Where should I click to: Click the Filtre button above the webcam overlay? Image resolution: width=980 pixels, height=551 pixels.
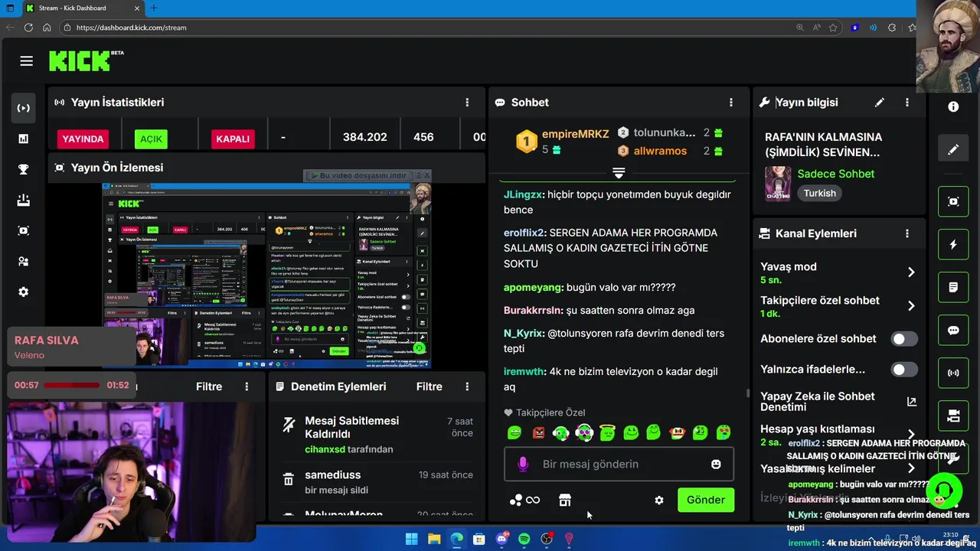coord(209,386)
